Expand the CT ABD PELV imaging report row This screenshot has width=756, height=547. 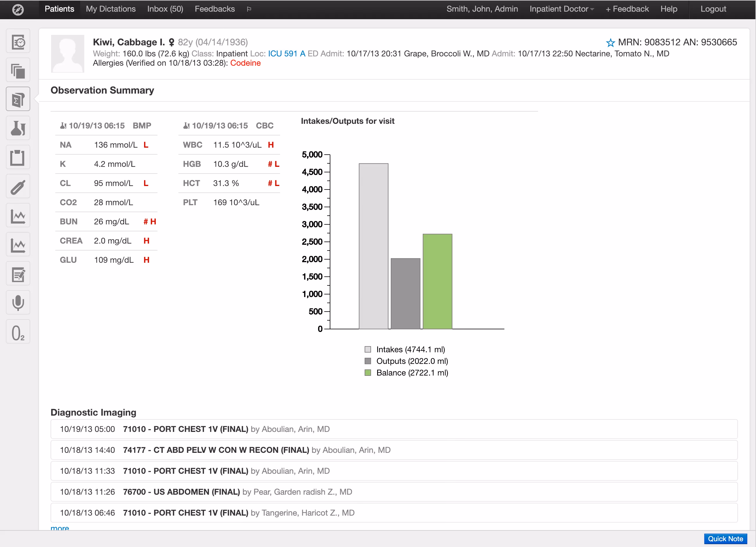click(x=394, y=450)
